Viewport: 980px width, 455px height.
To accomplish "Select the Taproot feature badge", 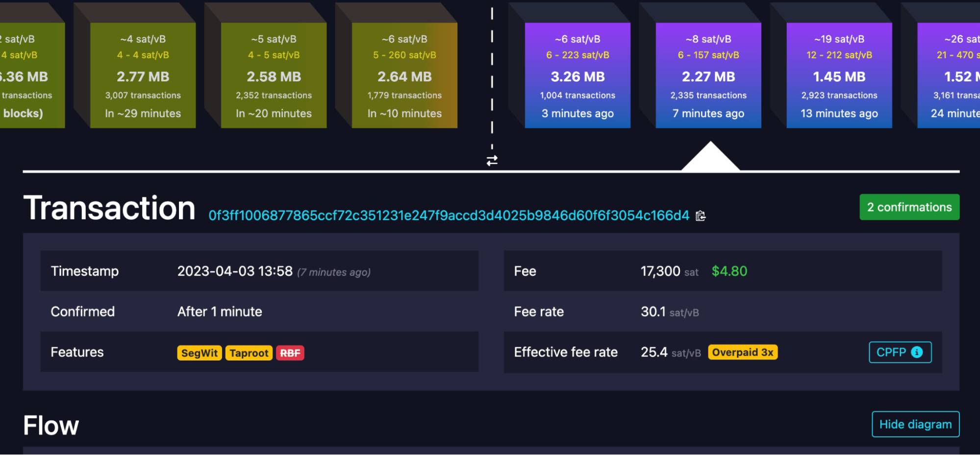I will [249, 353].
